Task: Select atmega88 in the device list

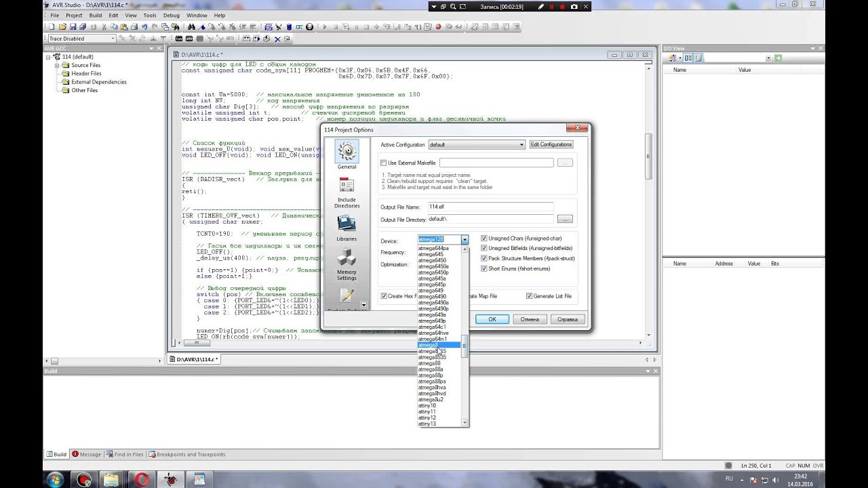Action: click(x=439, y=363)
